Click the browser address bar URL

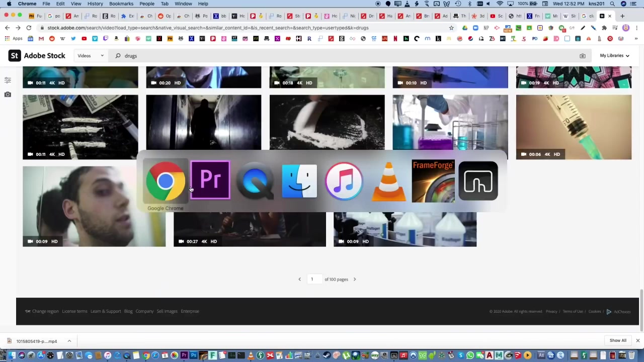point(208,28)
